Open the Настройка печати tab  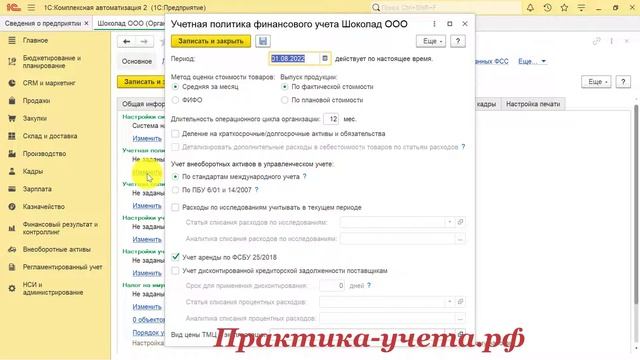(533, 104)
